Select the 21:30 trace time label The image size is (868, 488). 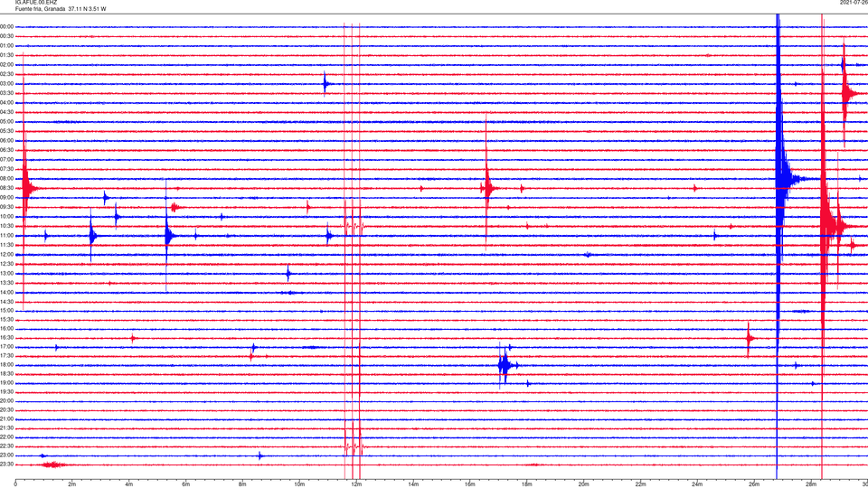click(7, 428)
